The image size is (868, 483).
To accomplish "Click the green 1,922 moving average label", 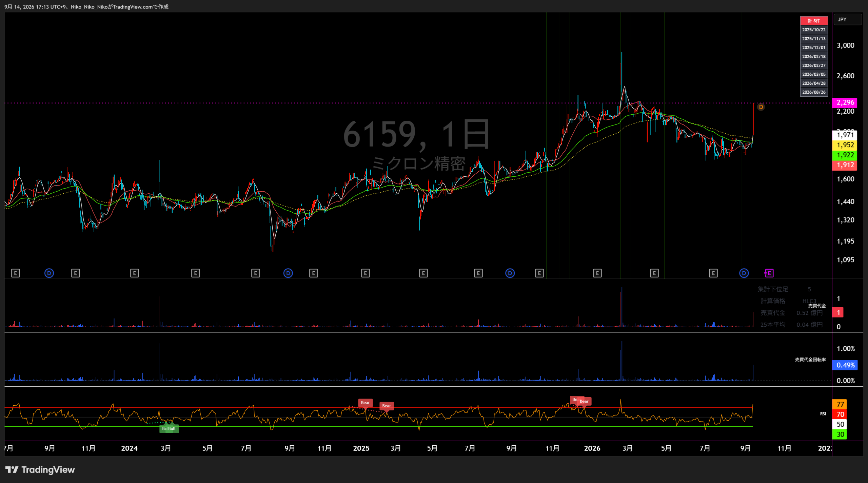I will (x=845, y=155).
